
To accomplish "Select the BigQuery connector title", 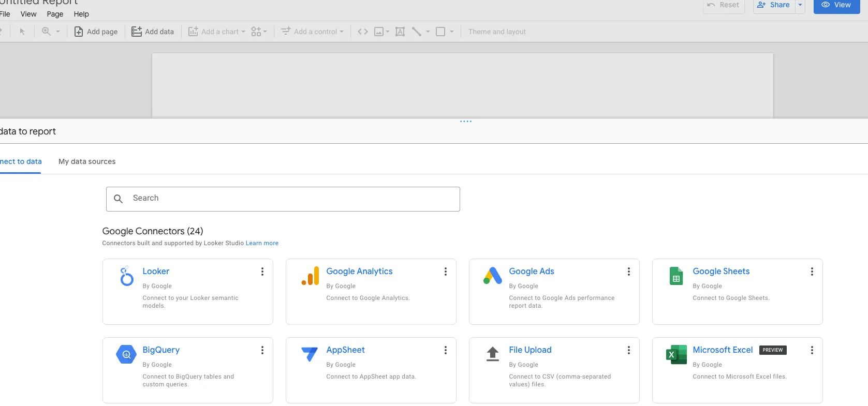I will tap(161, 350).
